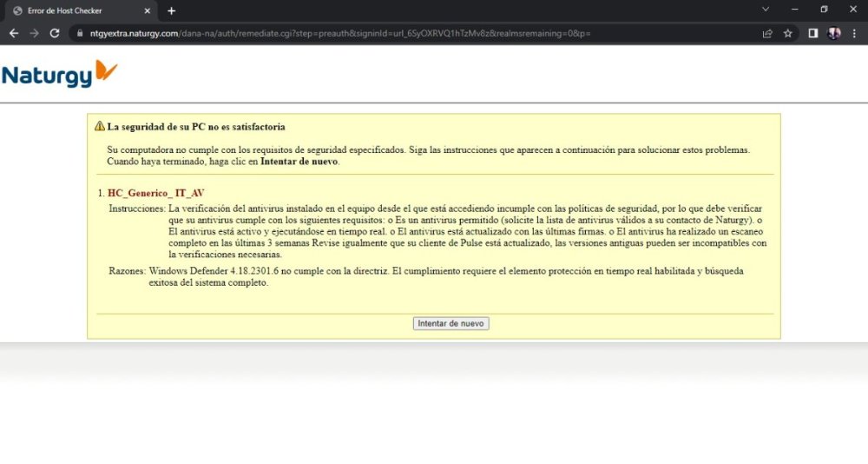Image resolution: width=868 pixels, height=464 pixels.
Task: Go back with the browser back arrow
Action: point(14,33)
